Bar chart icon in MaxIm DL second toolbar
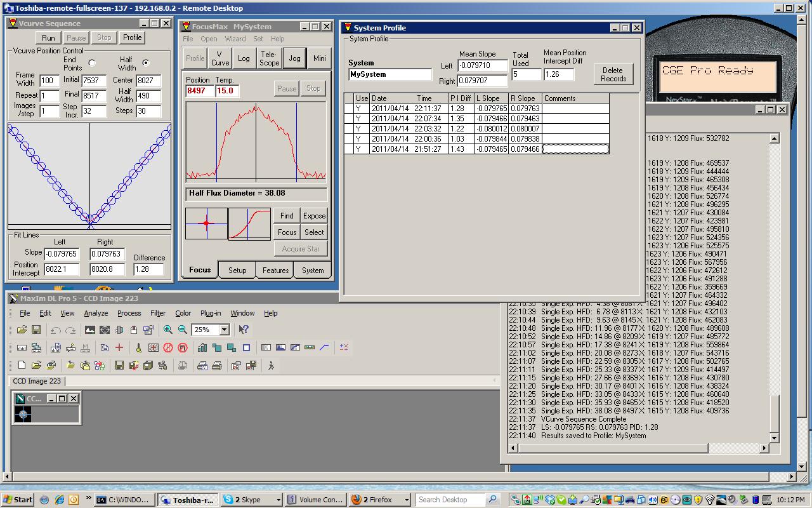812x508 pixels. 202,347
